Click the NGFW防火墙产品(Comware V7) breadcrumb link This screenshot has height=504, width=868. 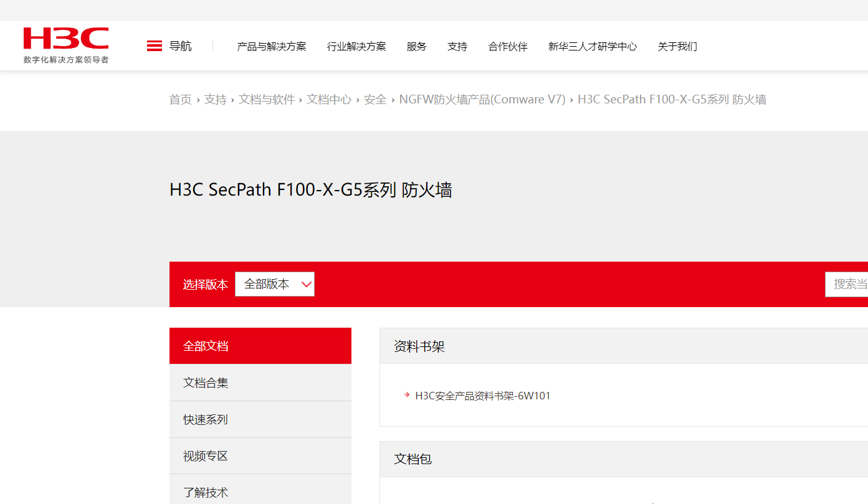(x=482, y=100)
